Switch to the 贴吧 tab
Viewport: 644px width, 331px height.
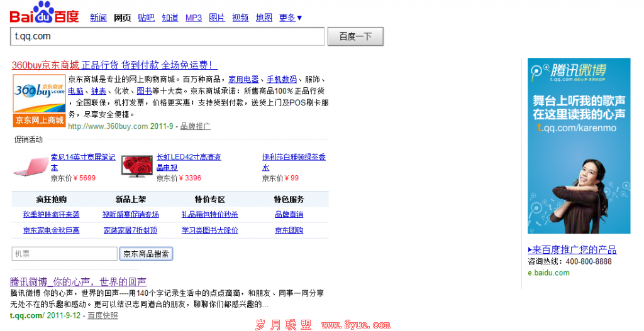coord(146,18)
